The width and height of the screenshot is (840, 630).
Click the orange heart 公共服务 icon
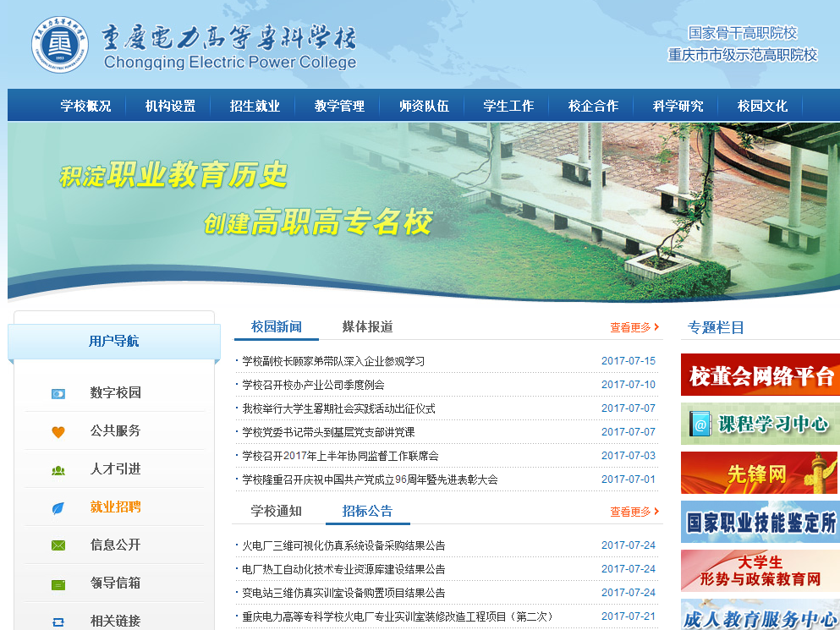pyautogui.click(x=58, y=431)
